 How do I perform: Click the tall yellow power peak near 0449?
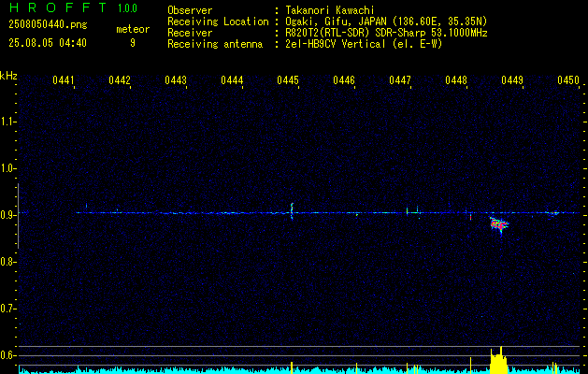click(x=499, y=360)
